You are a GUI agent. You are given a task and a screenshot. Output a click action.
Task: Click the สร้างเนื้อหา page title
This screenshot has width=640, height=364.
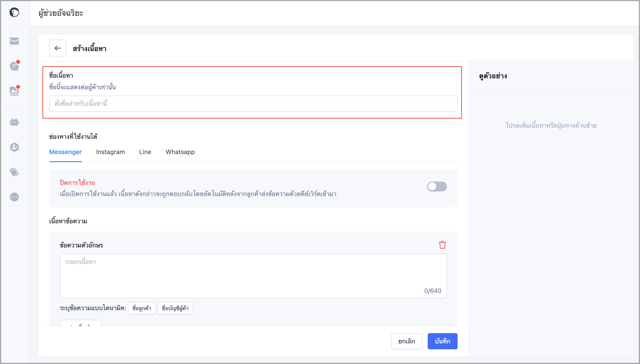tap(90, 48)
